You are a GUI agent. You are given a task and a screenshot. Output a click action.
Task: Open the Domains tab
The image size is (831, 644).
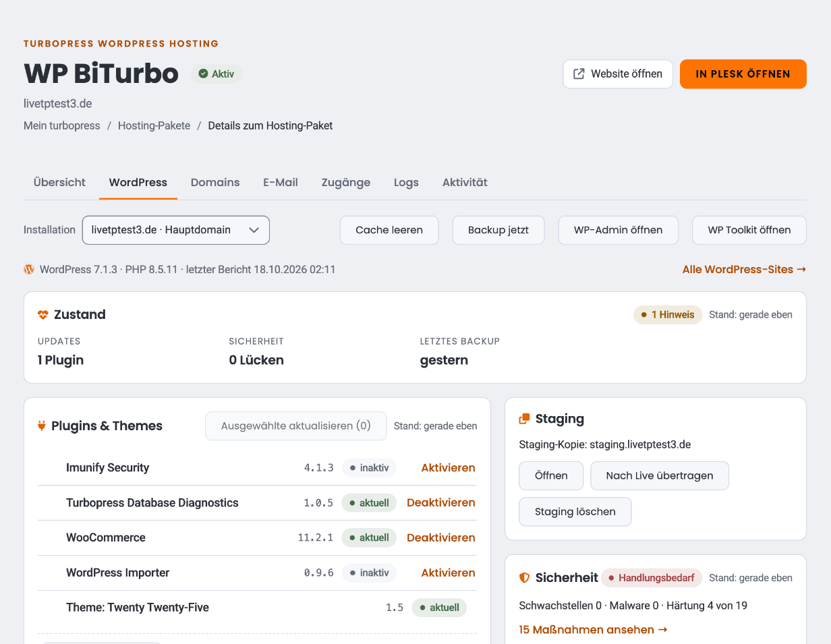[215, 182]
